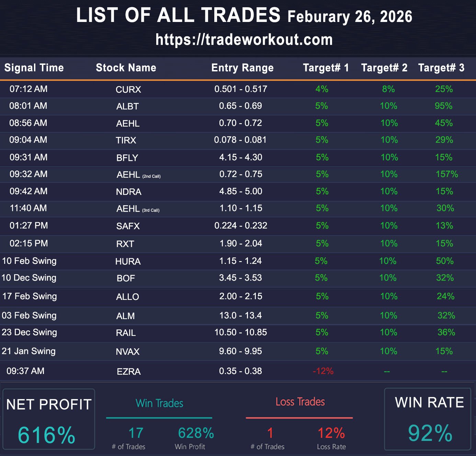Click the Loss Trades heading
Image resolution: width=476 pixels, height=456 pixels.
(300, 402)
